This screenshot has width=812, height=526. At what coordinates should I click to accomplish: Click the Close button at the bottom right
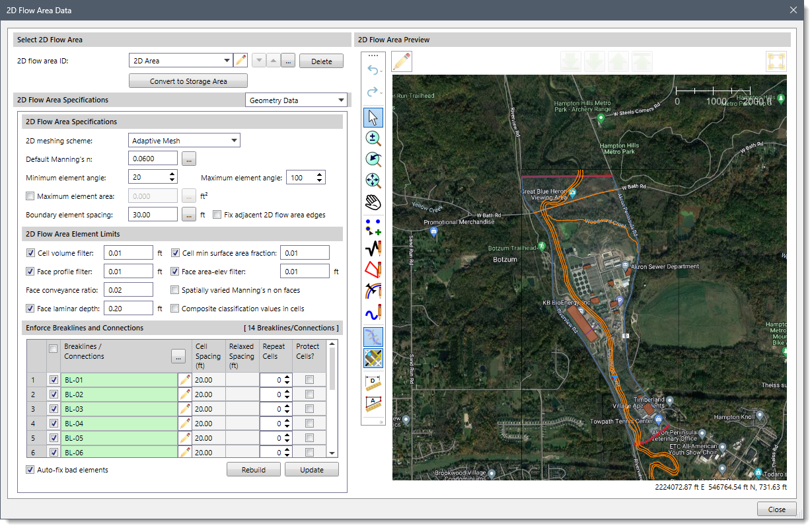777,509
